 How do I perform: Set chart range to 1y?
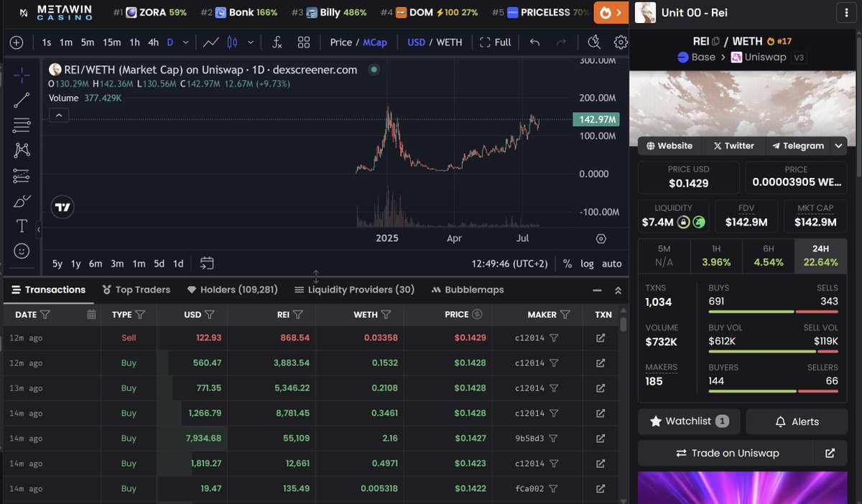click(75, 263)
